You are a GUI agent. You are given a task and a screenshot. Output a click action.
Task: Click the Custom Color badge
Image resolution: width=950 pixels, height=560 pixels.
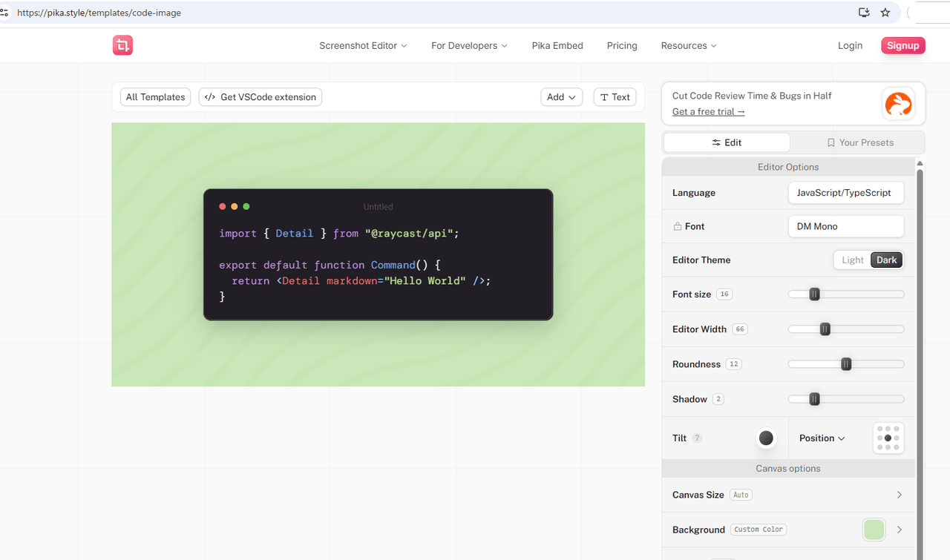pos(759,530)
